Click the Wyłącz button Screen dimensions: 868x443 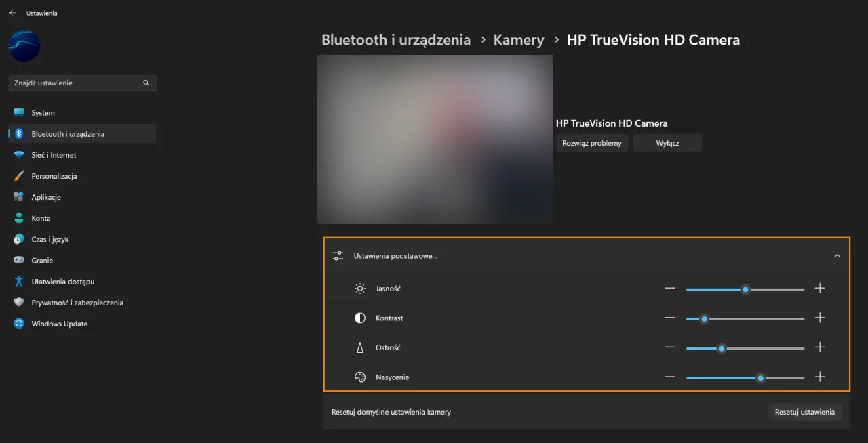point(667,142)
